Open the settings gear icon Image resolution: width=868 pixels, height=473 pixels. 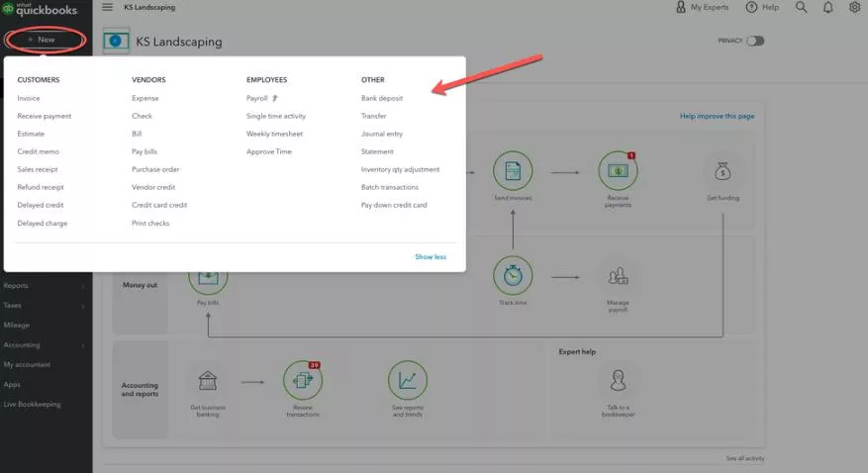click(x=854, y=7)
